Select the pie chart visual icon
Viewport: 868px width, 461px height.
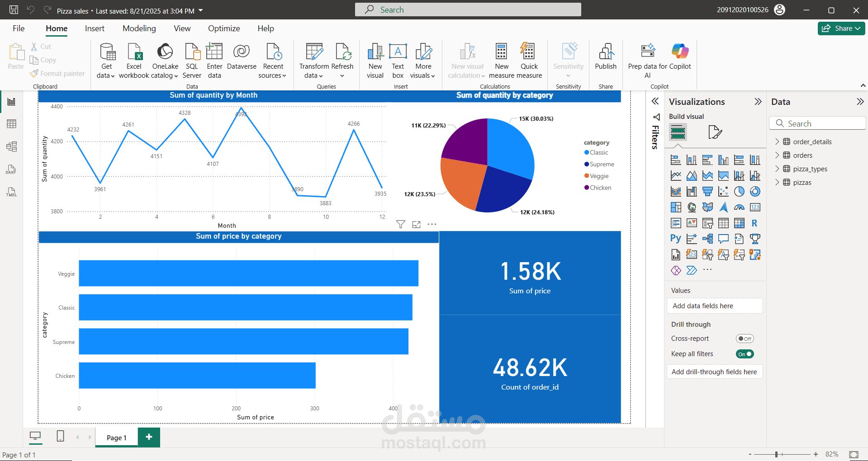click(739, 192)
